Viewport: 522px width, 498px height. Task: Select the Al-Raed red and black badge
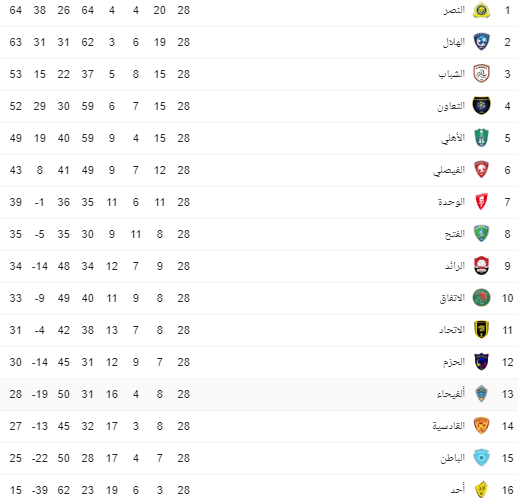[481, 266]
